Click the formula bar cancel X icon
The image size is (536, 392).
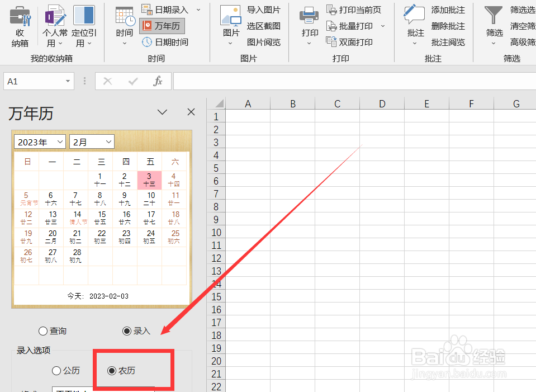point(108,82)
